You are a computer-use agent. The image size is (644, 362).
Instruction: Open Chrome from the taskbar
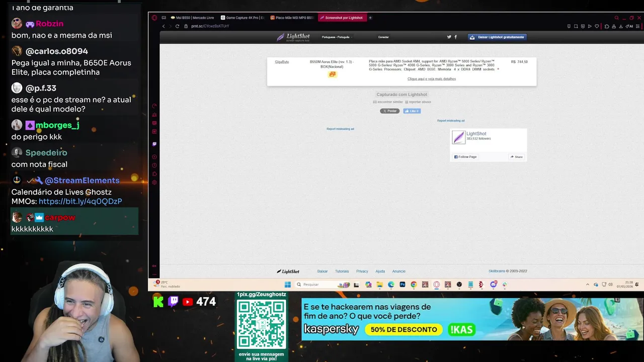point(414,285)
